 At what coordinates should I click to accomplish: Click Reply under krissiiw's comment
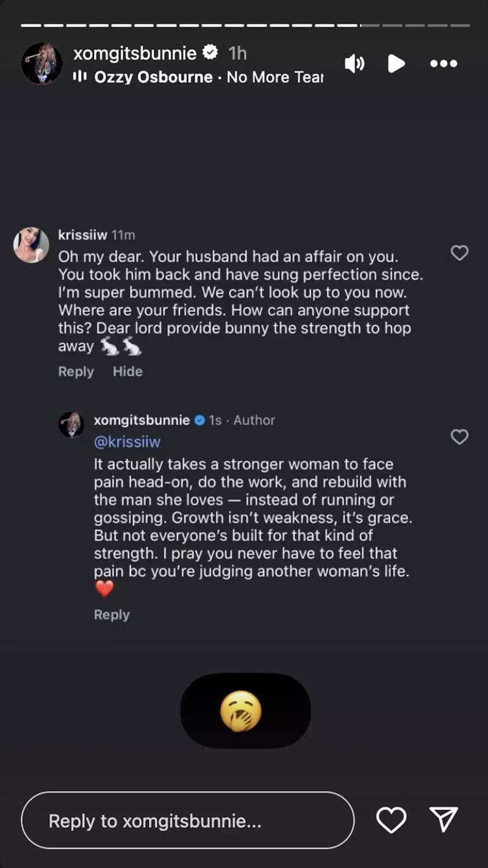76,371
